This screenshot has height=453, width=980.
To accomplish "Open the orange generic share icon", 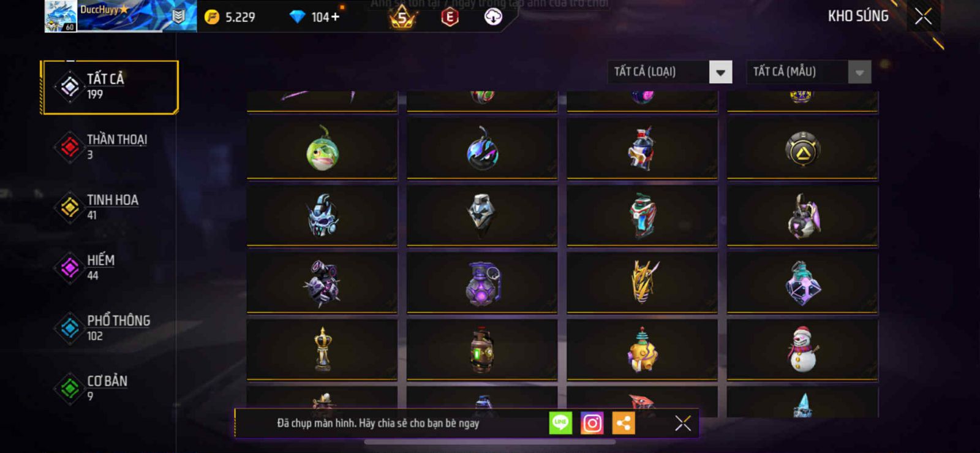I will point(624,423).
